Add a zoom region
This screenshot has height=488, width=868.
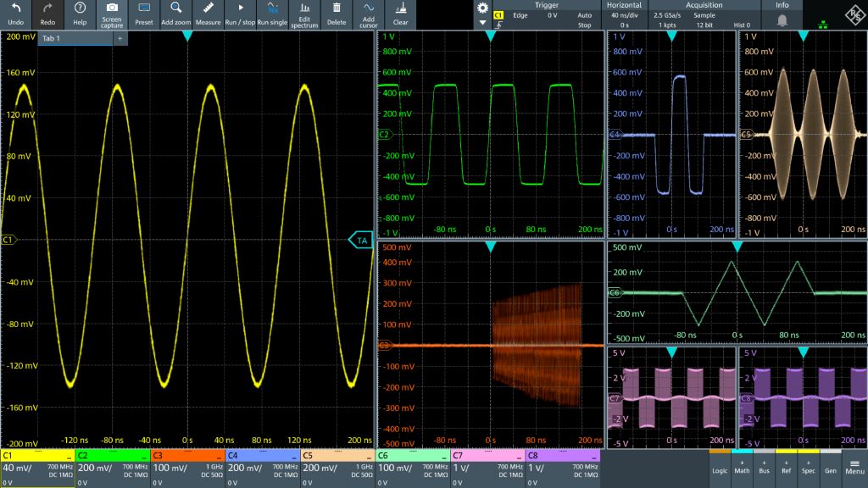176,14
